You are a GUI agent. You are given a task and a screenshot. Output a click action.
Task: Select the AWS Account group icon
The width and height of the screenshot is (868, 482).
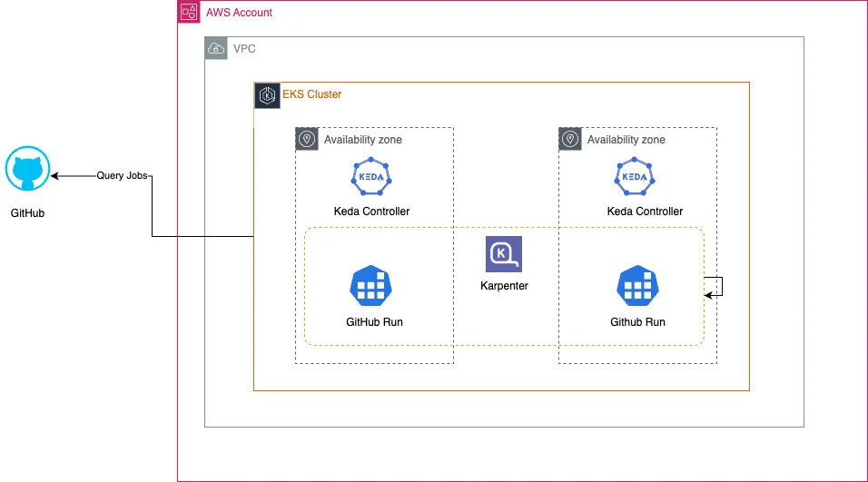click(x=189, y=12)
